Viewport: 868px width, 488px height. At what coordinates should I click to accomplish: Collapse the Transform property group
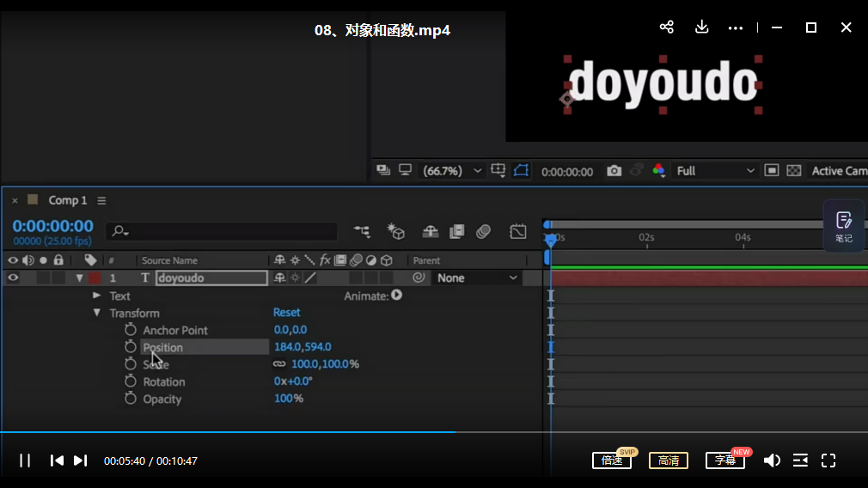(97, 313)
